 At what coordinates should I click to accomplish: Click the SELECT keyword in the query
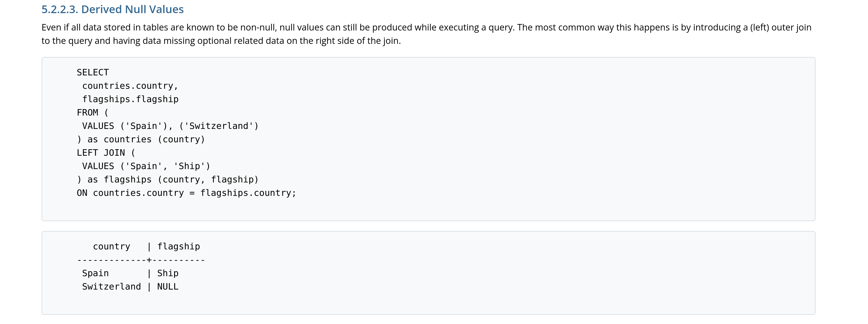93,72
